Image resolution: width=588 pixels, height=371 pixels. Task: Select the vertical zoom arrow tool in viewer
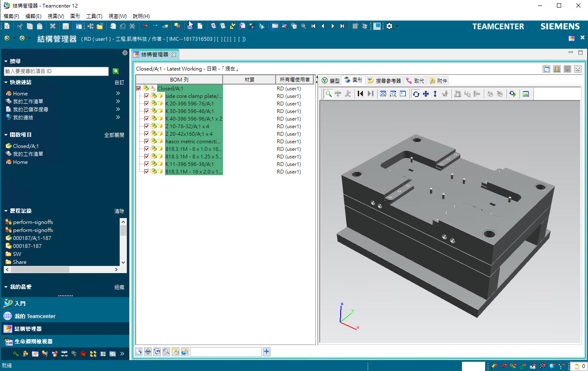pos(435,94)
